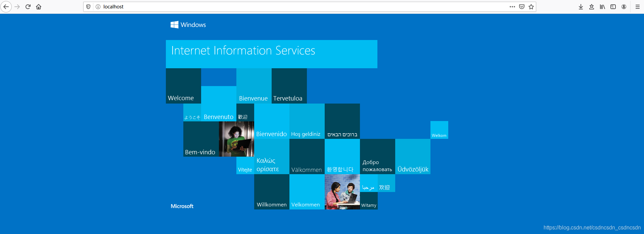Click the Tervetuloa tile
Screen dimensions: 644x234
[289, 86]
